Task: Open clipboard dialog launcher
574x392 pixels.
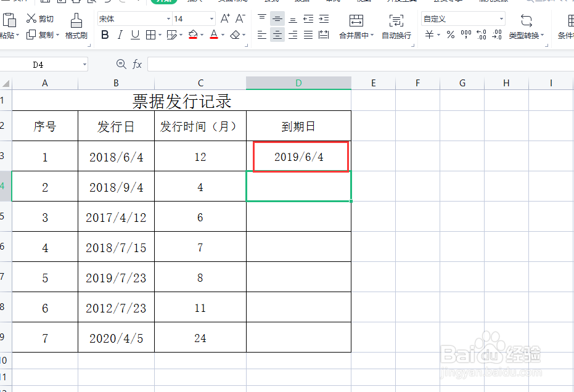Action: pyautogui.click(x=89, y=46)
